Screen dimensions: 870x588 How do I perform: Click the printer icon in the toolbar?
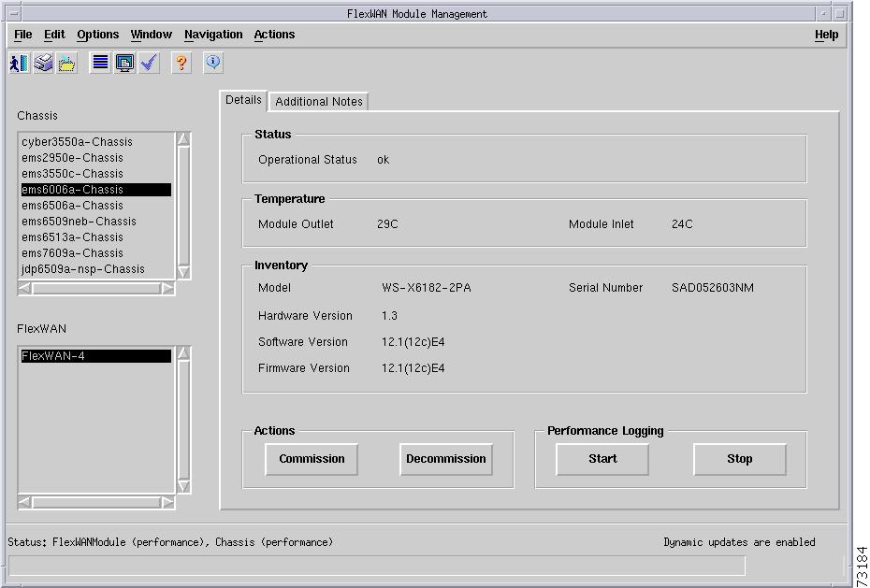point(43,64)
